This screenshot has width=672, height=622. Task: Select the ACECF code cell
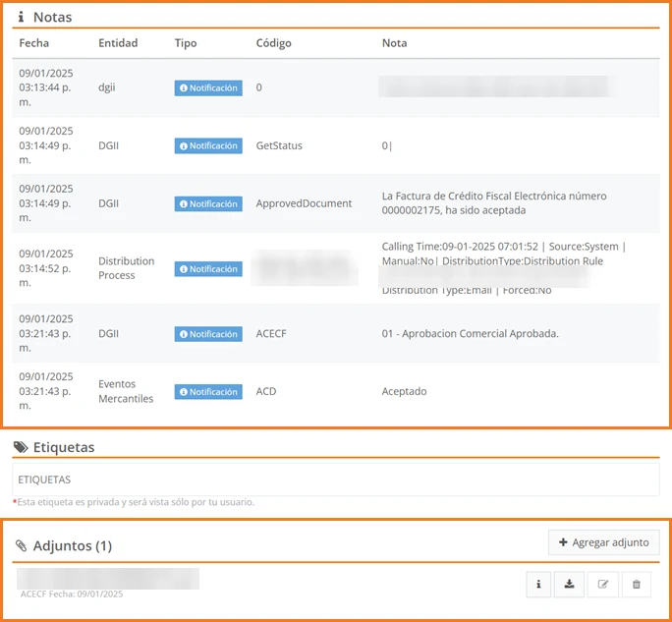(271, 333)
